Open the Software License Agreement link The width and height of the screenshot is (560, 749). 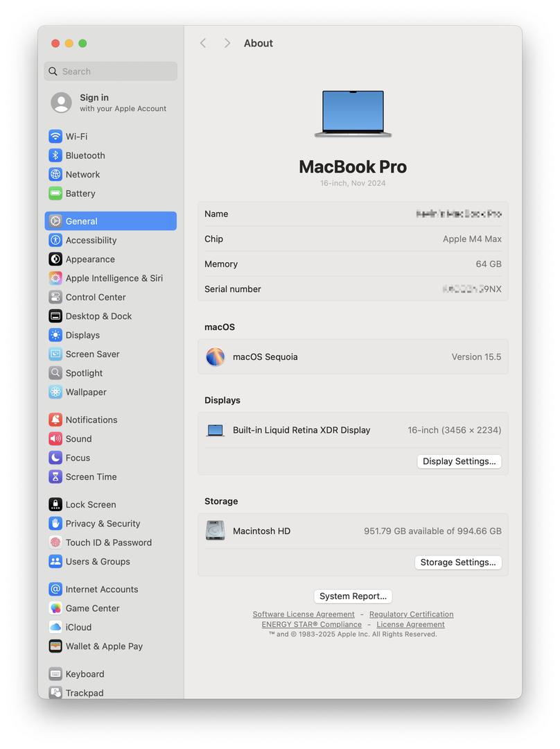[304, 614]
